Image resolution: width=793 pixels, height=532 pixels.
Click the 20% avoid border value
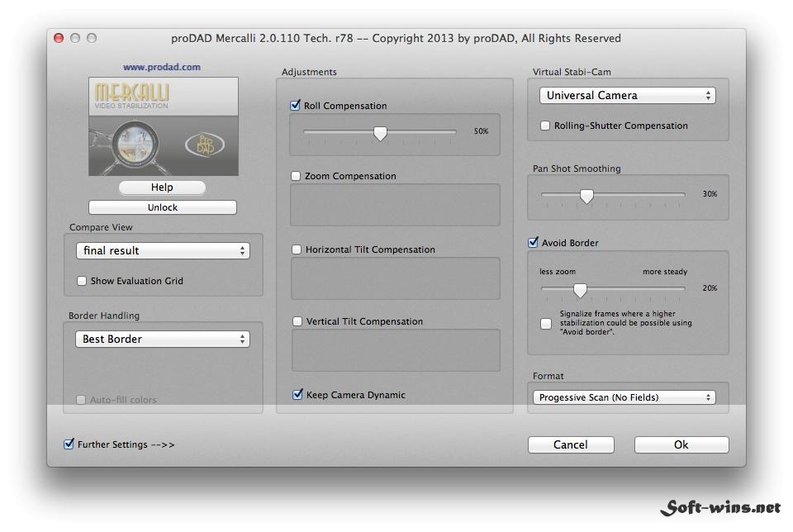(x=710, y=287)
